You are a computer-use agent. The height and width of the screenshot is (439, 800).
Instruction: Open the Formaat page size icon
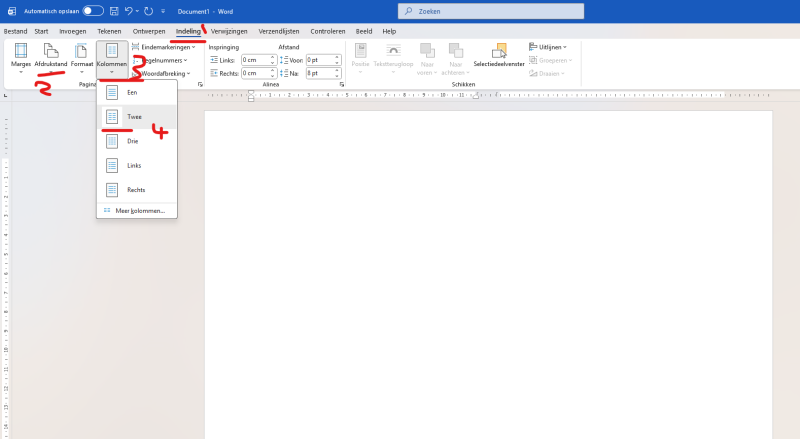(82, 55)
